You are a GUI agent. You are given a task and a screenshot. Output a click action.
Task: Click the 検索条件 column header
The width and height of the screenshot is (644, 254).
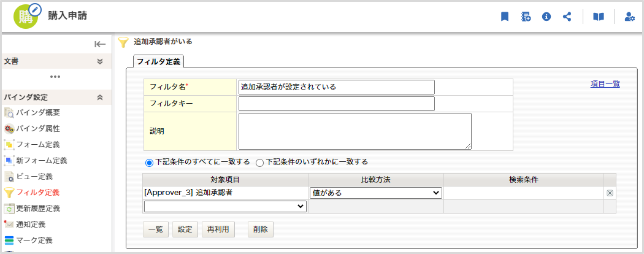[524, 180]
